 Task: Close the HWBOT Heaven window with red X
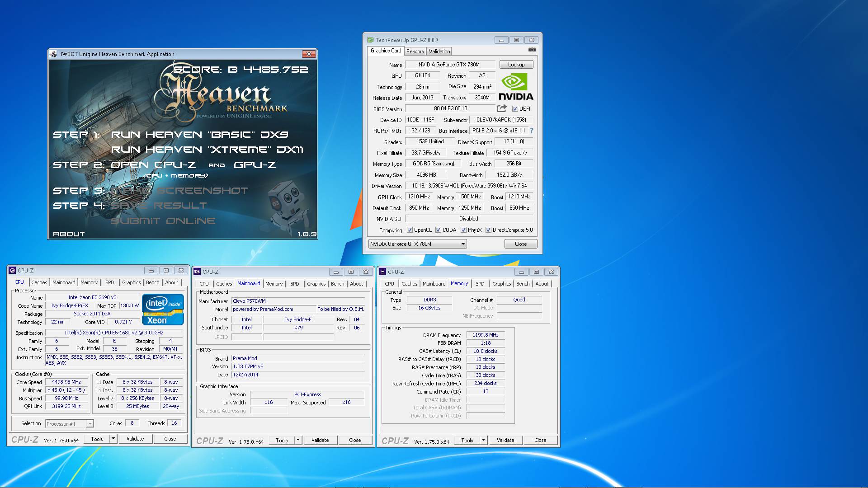click(x=309, y=54)
